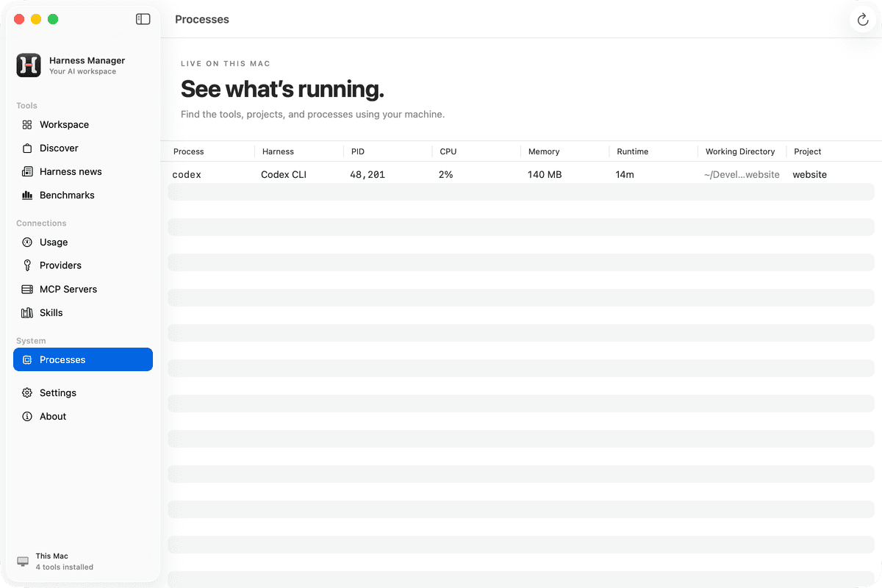
Task: Open the Benchmarks page
Action: point(83,196)
